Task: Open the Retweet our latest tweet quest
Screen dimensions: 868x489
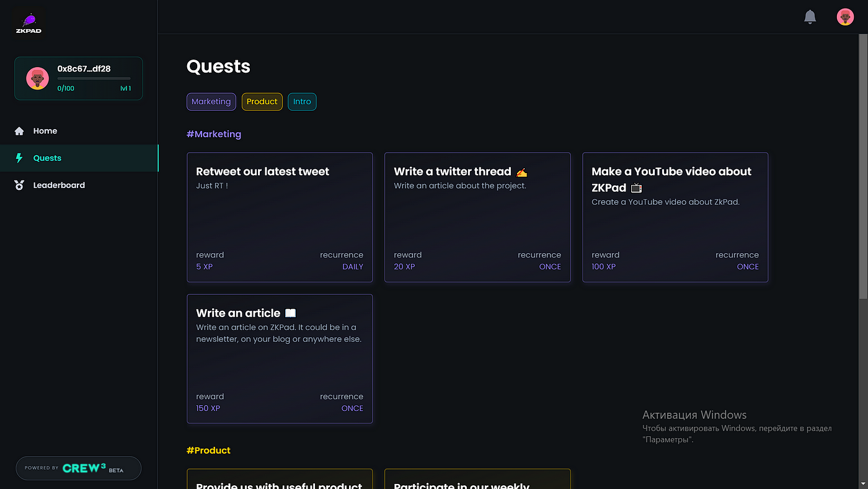Action: 280,217
